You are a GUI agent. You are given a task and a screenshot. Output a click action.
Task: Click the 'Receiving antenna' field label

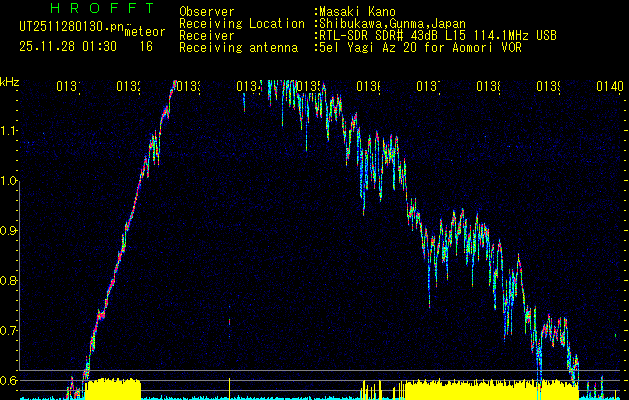tap(238, 48)
